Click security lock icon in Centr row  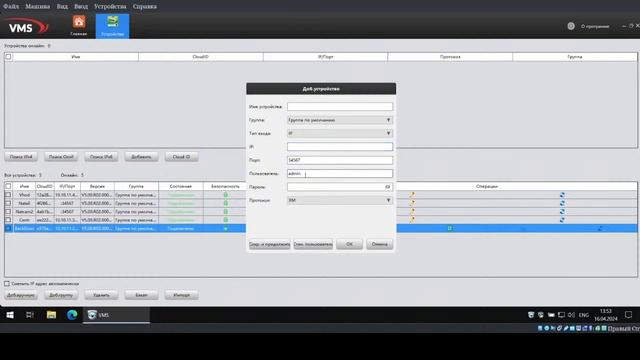click(225, 220)
